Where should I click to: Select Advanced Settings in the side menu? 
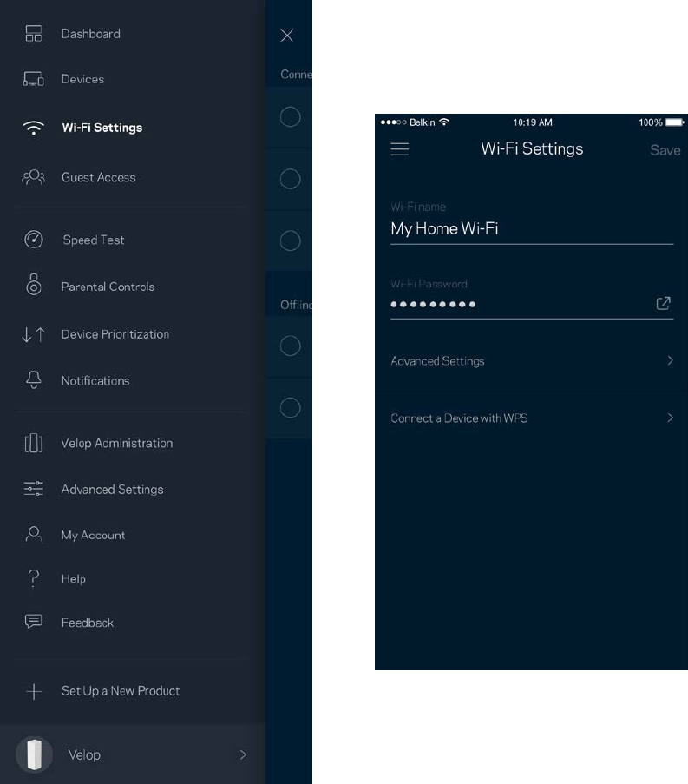pos(113,489)
